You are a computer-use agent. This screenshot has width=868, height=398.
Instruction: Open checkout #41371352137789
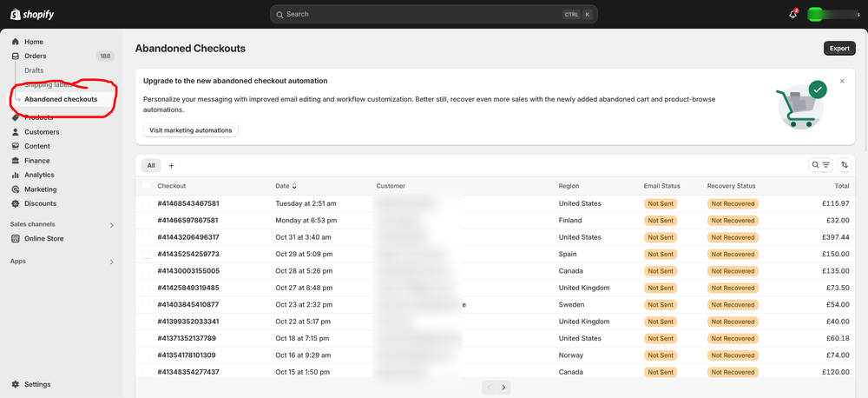(187, 338)
